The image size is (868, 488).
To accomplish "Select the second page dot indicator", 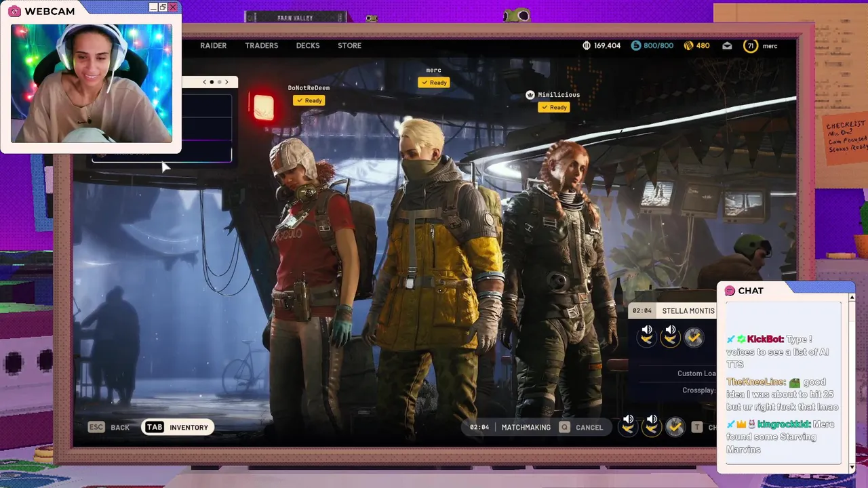I will [x=219, y=82].
